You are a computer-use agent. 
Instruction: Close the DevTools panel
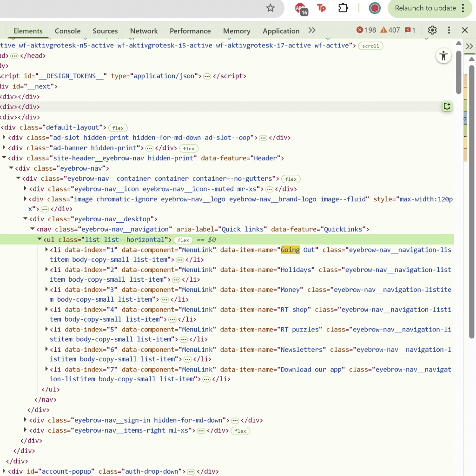(x=465, y=30)
